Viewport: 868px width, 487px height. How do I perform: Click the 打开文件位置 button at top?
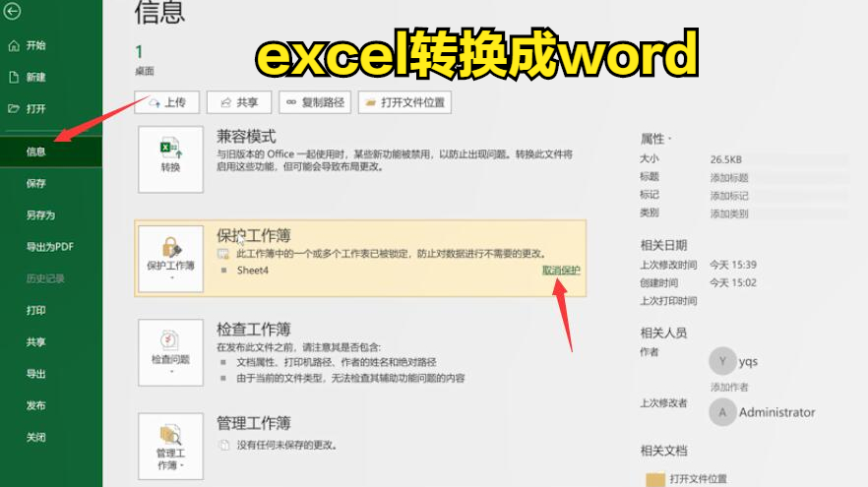coord(404,102)
